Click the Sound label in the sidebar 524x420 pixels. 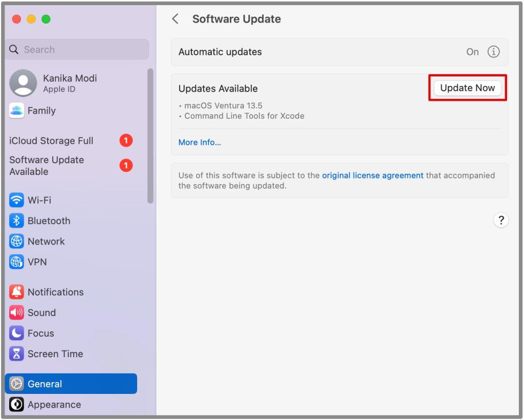[x=42, y=313]
